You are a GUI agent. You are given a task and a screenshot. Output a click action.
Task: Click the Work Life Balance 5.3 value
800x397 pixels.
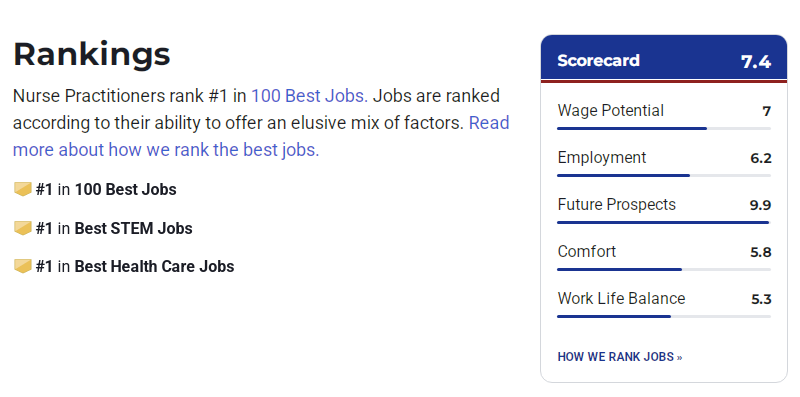click(761, 299)
